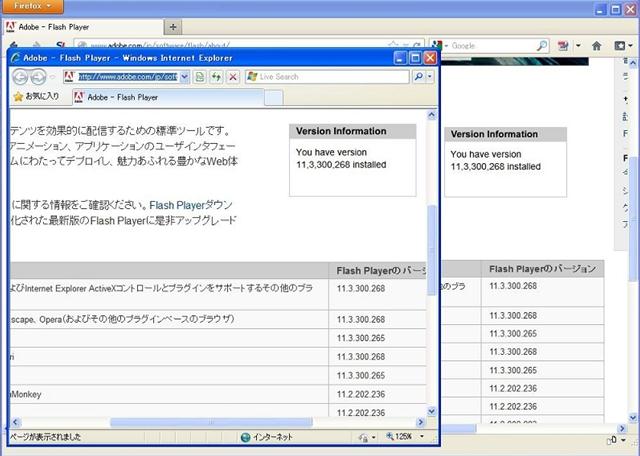
Task: Click the Internet Explorer ActiveX row text
Action: point(162,288)
